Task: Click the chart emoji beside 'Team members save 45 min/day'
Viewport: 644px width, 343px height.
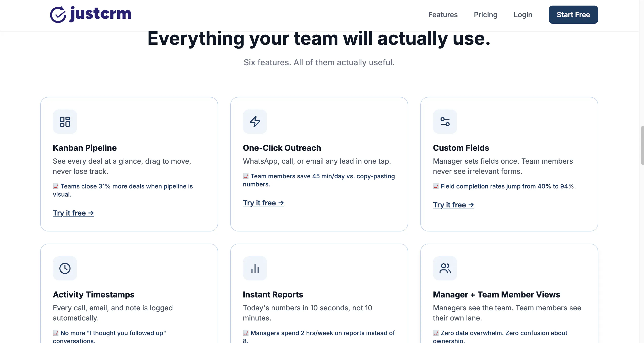Action: 246,176
